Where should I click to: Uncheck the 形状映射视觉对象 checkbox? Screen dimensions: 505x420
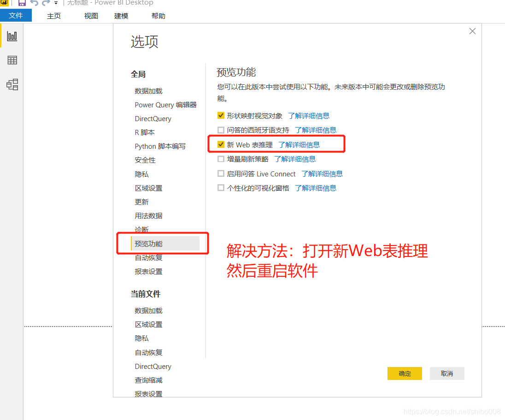(x=221, y=116)
